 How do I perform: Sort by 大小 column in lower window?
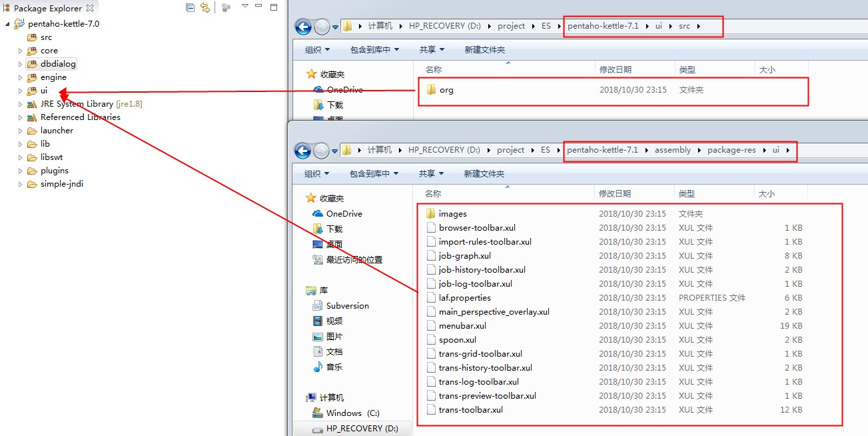pyautogui.click(x=766, y=194)
